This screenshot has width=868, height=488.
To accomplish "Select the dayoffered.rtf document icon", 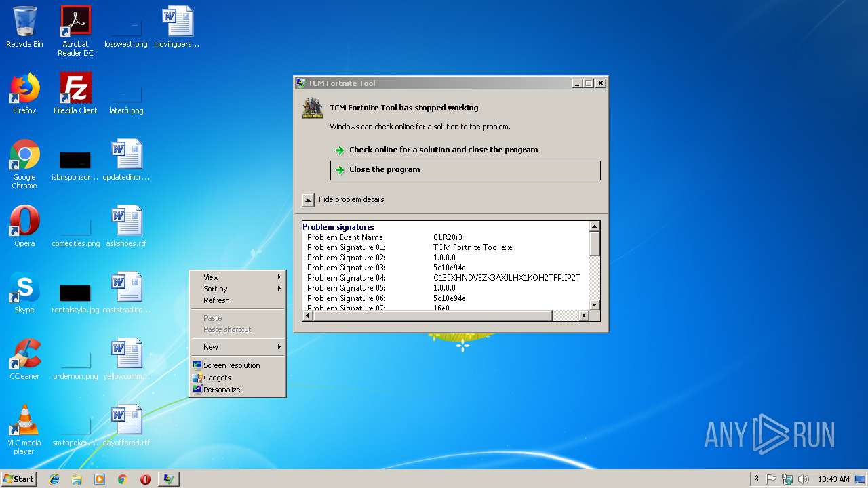I will 126,426.
